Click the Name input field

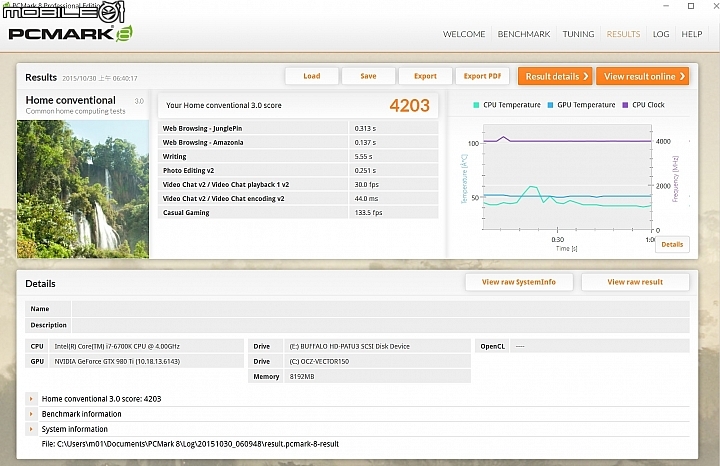pos(381,309)
